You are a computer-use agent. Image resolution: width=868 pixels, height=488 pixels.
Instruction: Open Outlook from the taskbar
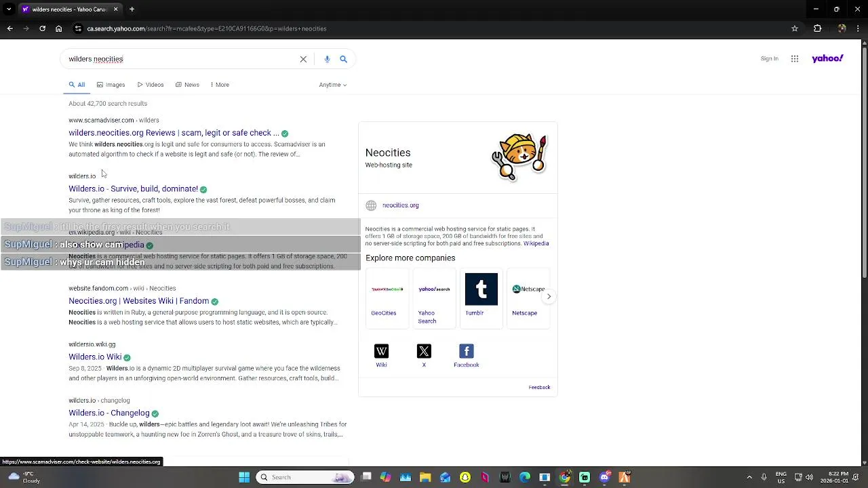pyautogui.click(x=445, y=477)
